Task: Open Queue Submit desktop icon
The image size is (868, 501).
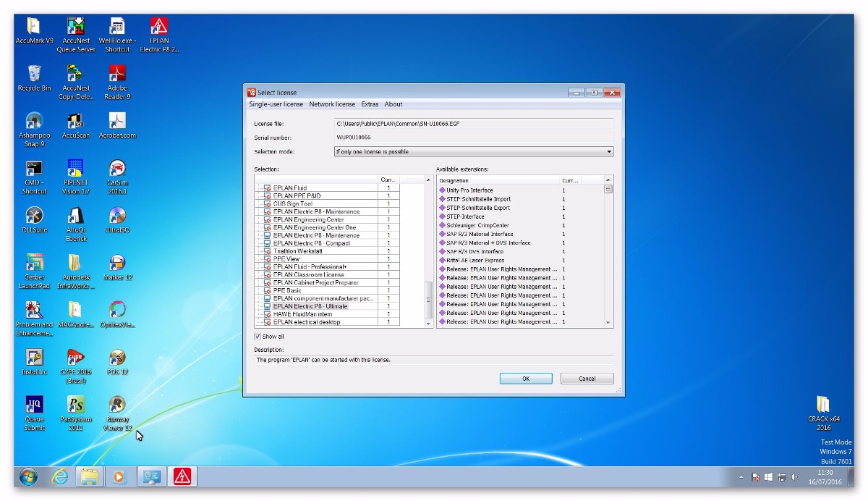Action: click(x=34, y=413)
